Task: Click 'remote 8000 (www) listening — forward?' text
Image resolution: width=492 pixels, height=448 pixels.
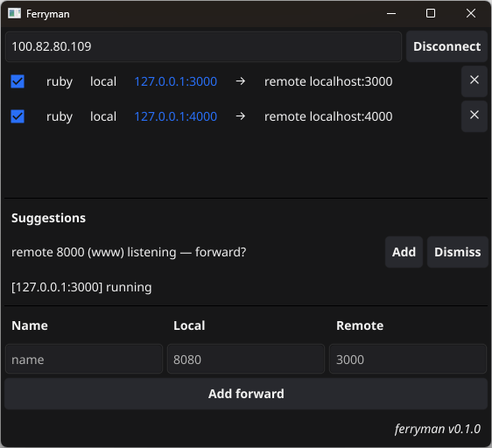Action: (129, 252)
